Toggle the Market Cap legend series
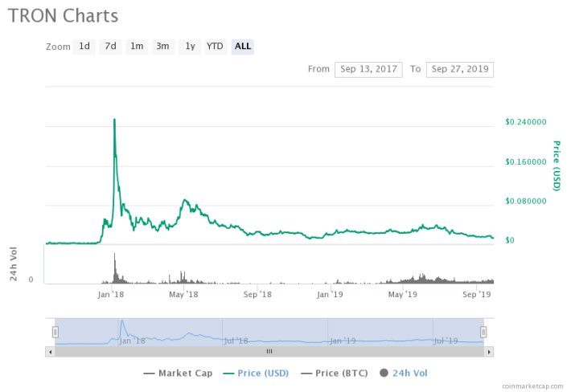 (x=178, y=374)
